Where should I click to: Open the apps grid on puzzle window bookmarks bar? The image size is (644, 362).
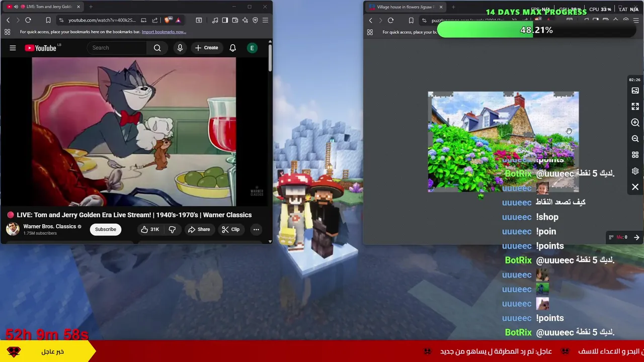point(370,32)
